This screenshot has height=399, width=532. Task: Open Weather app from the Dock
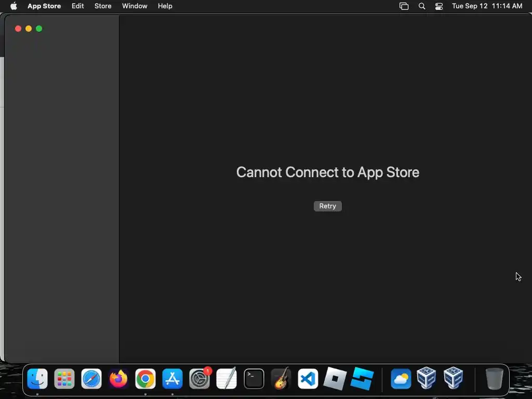pyautogui.click(x=401, y=379)
